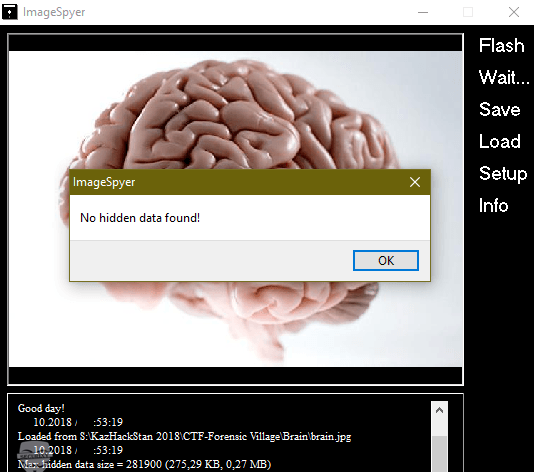Click the 'No hidden data found!' message text
The width and height of the screenshot is (534, 472).
[x=140, y=218]
